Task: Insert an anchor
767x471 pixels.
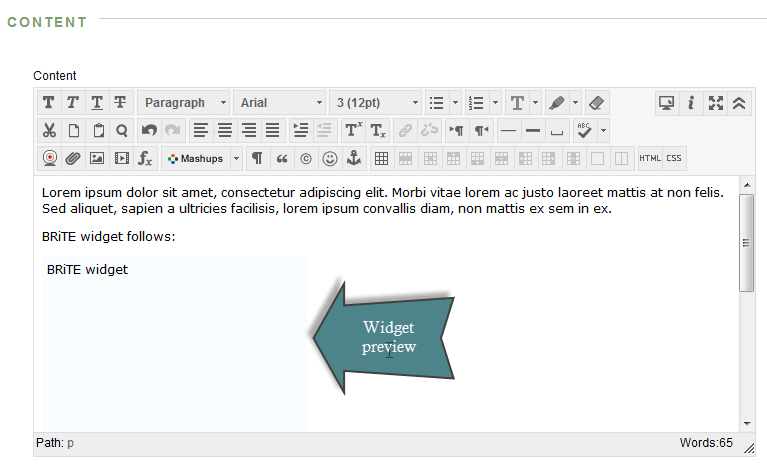Action: point(354,158)
